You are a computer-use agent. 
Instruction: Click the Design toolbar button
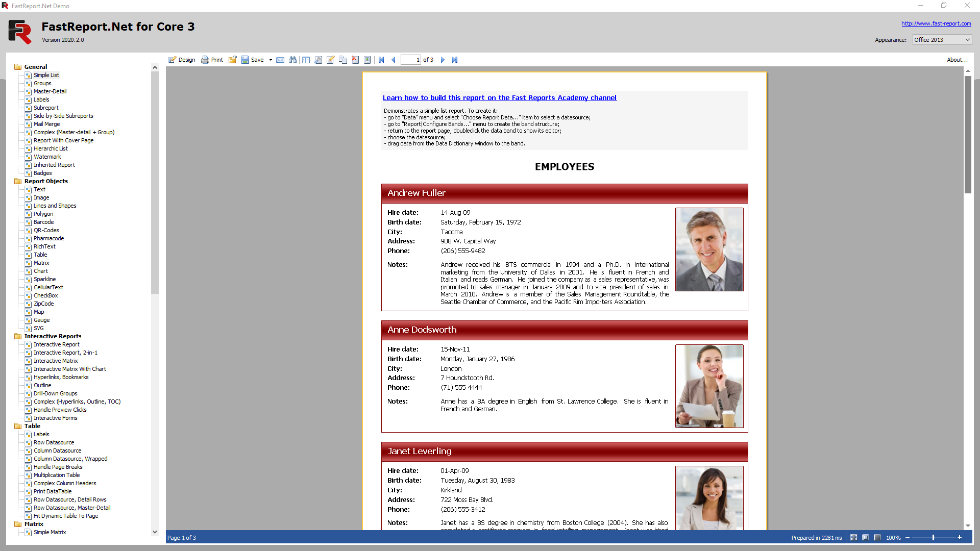pyautogui.click(x=182, y=60)
